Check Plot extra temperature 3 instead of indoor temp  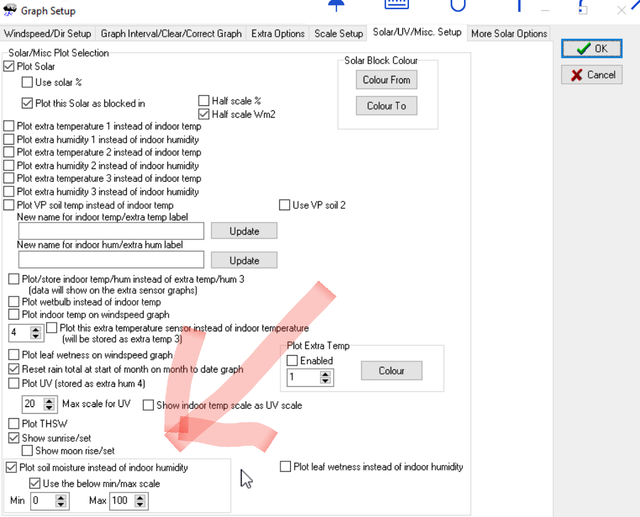click(x=9, y=178)
